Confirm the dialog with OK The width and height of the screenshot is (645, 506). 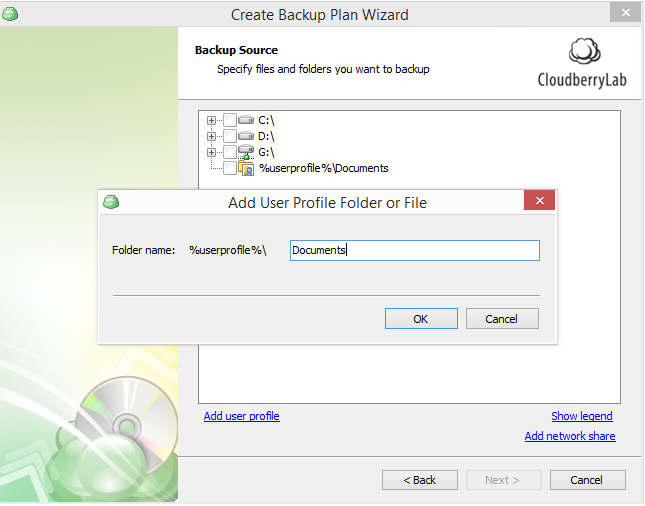point(421,319)
